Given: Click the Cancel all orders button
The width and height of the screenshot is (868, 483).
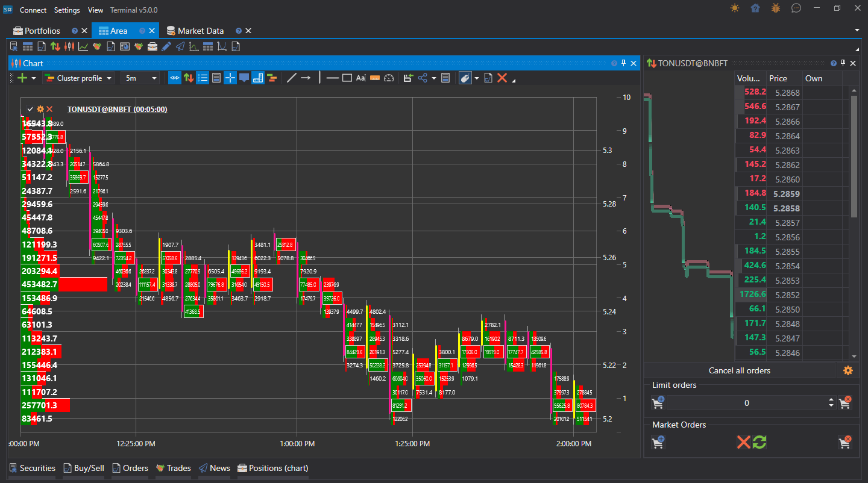Looking at the screenshot, I should (x=740, y=370).
